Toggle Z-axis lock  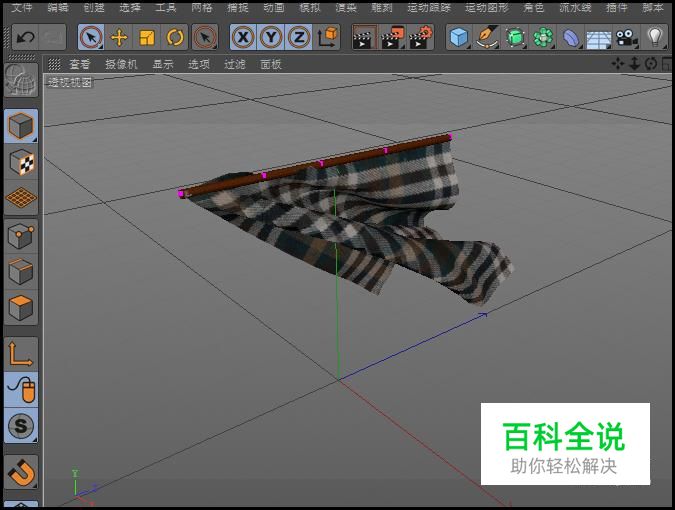click(298, 38)
